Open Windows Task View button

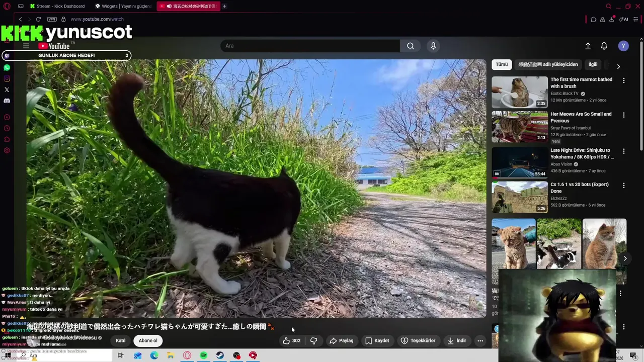tap(120, 355)
